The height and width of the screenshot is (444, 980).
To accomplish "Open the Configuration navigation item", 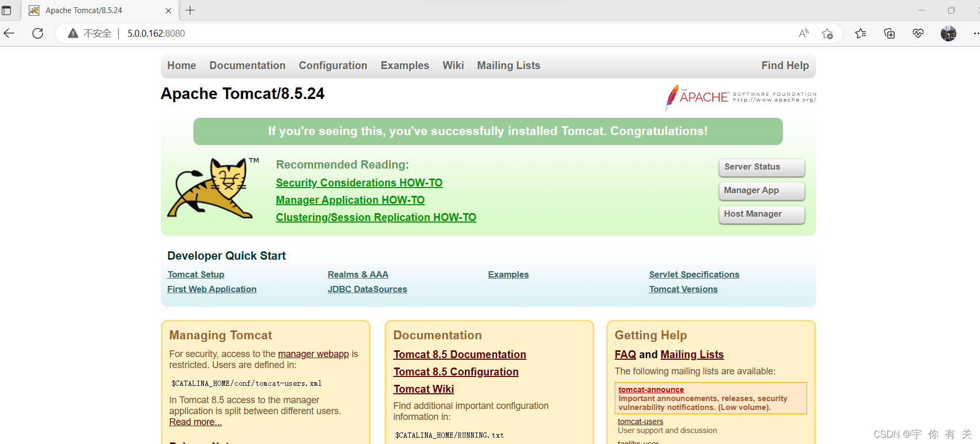I will (333, 65).
